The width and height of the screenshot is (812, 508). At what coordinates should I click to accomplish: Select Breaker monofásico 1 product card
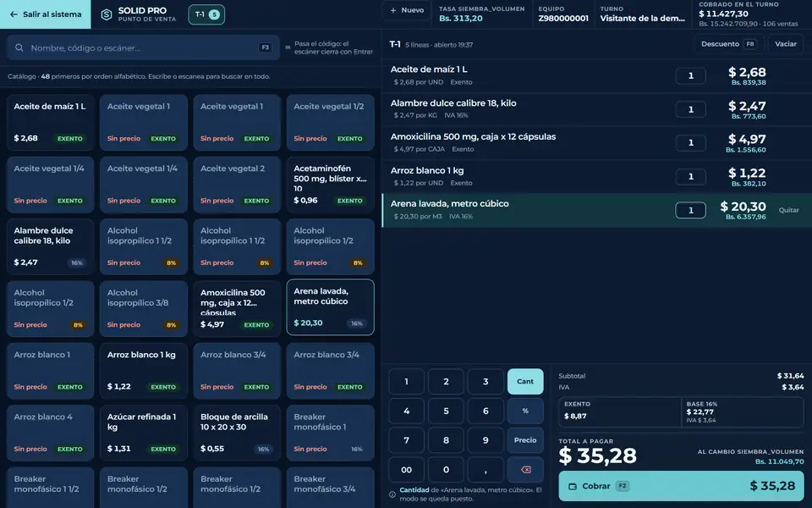pos(331,433)
